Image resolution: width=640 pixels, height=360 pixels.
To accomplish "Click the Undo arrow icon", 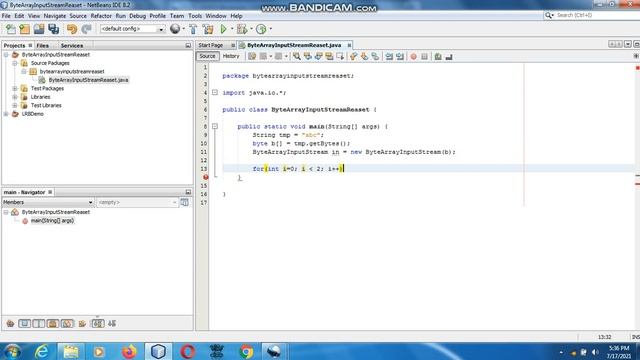I will [72, 29].
